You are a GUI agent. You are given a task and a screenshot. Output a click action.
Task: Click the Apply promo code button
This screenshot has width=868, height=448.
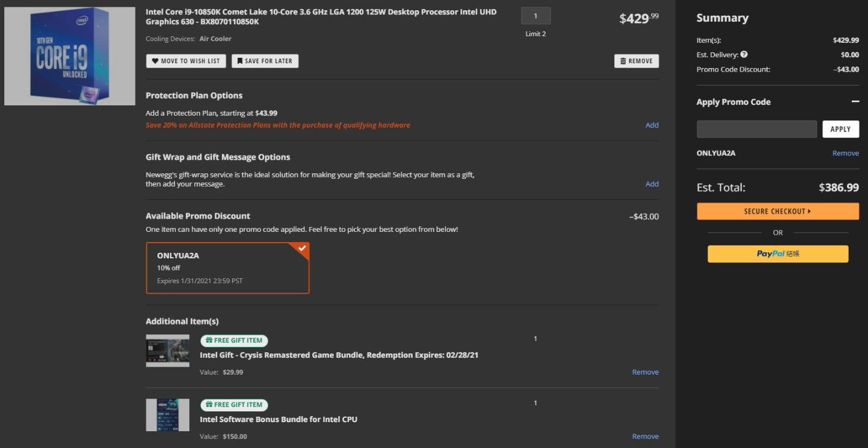pos(841,129)
